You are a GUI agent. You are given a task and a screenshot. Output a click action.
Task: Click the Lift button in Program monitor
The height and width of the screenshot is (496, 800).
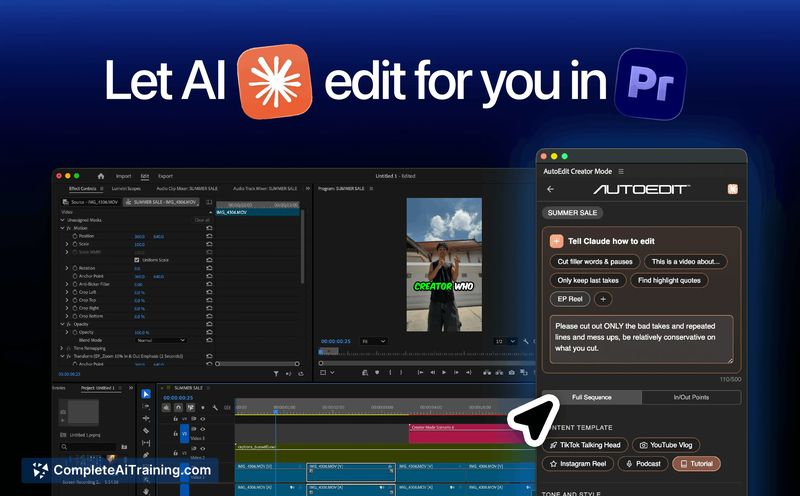click(487, 373)
